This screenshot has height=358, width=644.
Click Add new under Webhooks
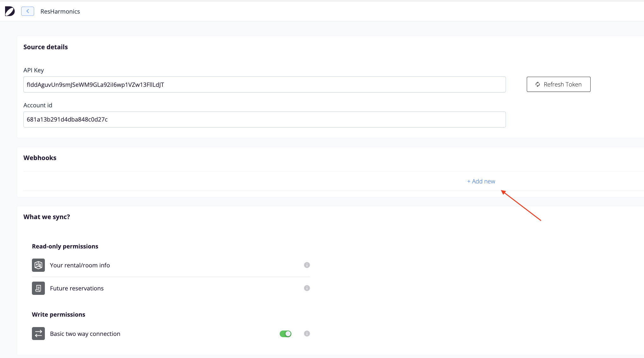(x=481, y=181)
